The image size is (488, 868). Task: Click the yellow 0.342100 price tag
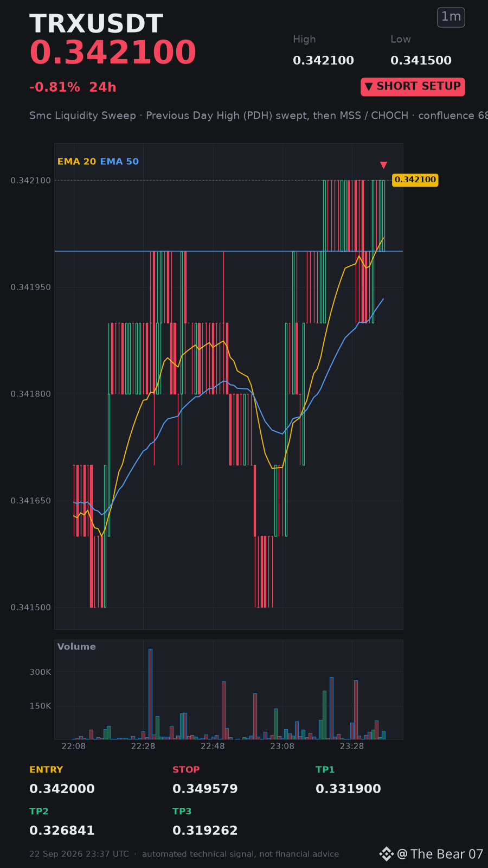click(x=415, y=180)
